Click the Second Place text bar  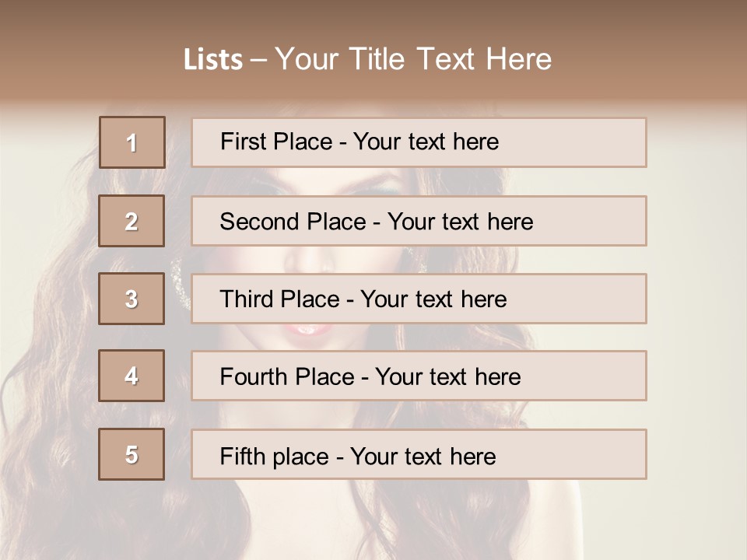(419, 221)
